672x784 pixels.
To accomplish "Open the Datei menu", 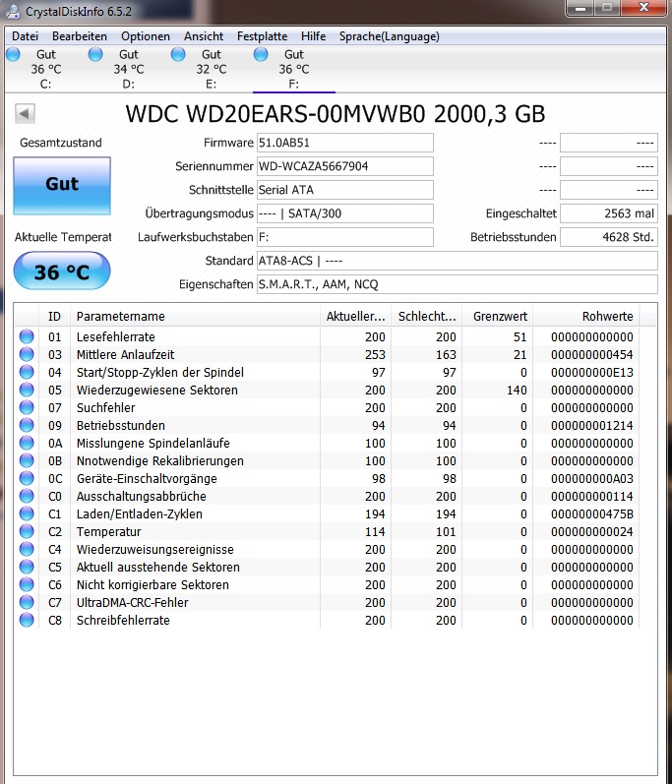I will click(x=25, y=36).
